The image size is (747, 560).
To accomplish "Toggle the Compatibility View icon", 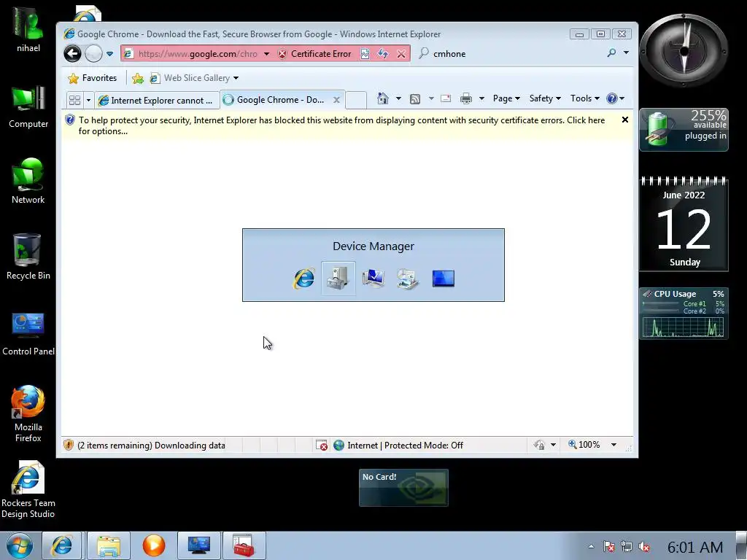I will (x=365, y=54).
